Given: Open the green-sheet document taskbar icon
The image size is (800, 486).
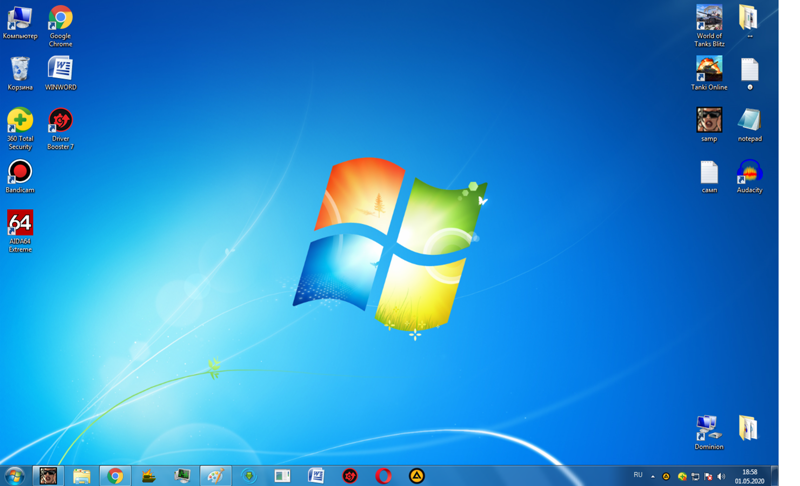Looking at the screenshot, I should point(282,476).
